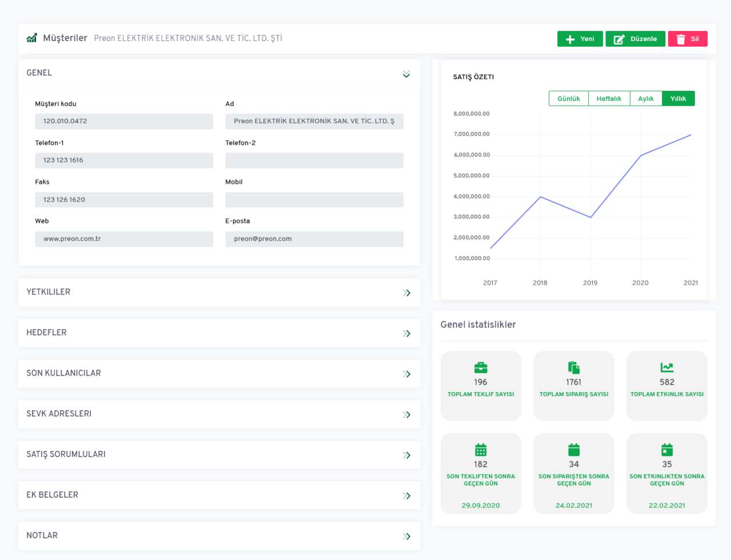Click the 2020 label on chart axis
The image size is (731, 560).
click(x=640, y=283)
